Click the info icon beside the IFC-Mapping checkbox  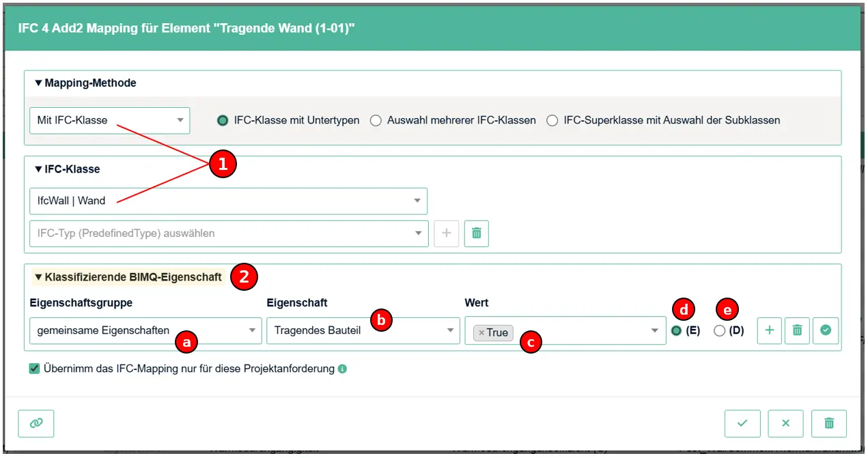point(343,369)
